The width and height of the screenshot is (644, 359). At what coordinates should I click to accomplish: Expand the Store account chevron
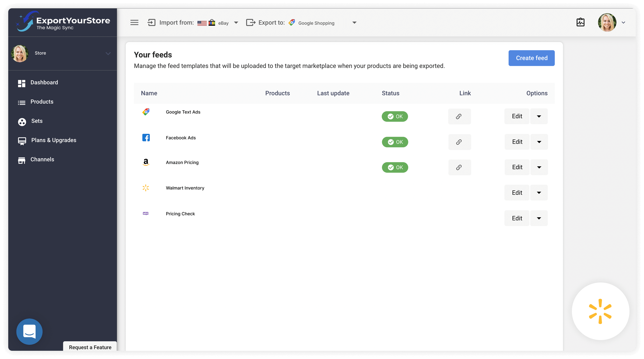click(108, 53)
